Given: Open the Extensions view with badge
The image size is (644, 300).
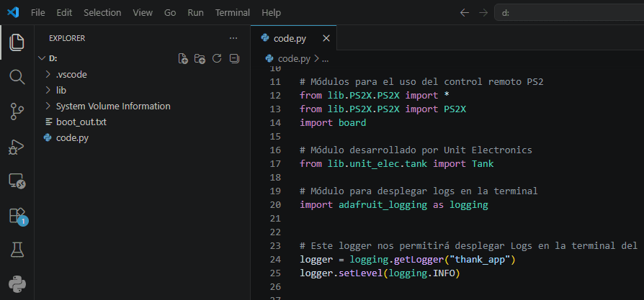Looking at the screenshot, I should [18, 216].
